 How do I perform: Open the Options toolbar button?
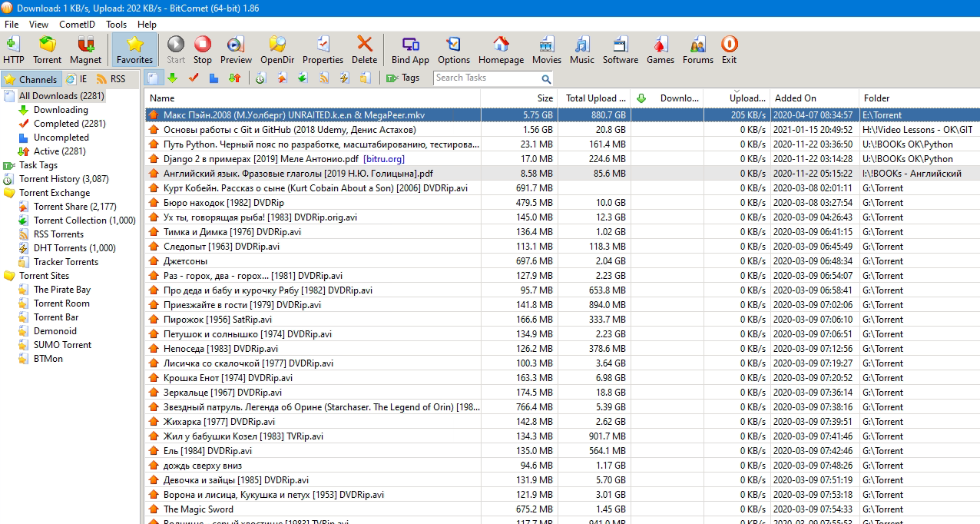coord(454,50)
